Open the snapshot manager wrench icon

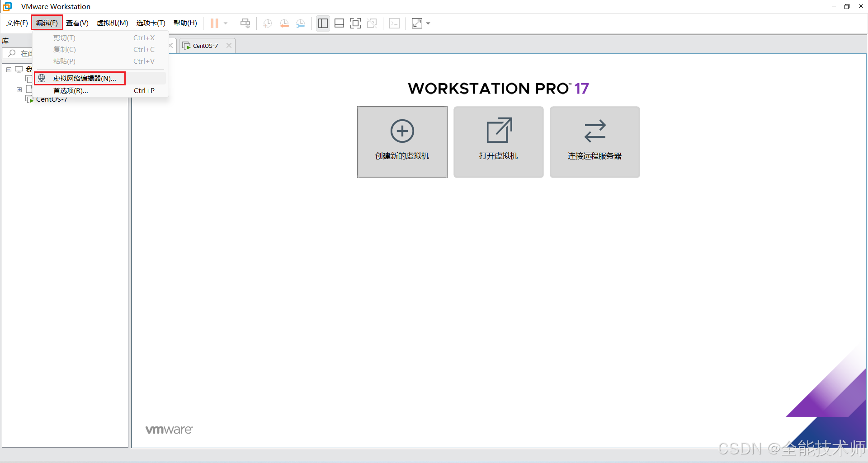(x=301, y=23)
